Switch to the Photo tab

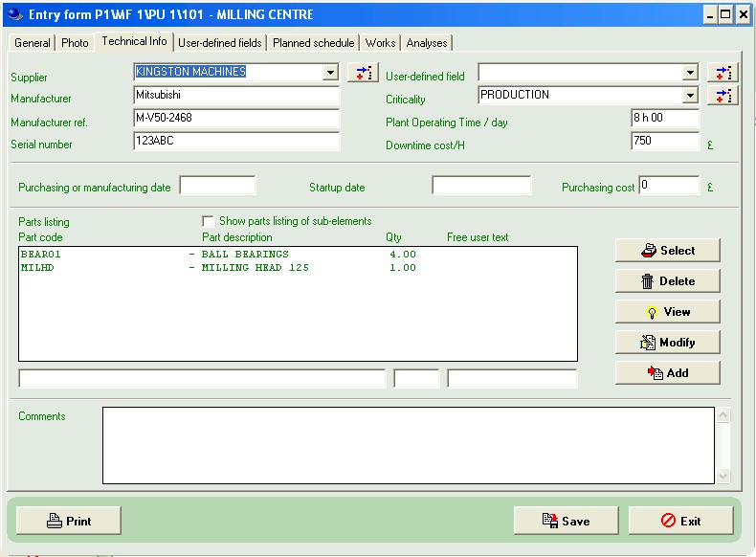coord(75,43)
